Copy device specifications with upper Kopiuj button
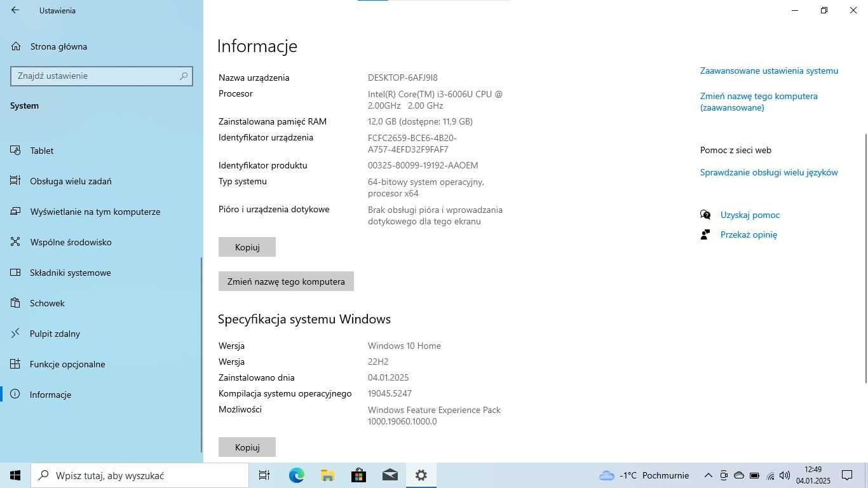The height and width of the screenshot is (488, 868). [247, 247]
